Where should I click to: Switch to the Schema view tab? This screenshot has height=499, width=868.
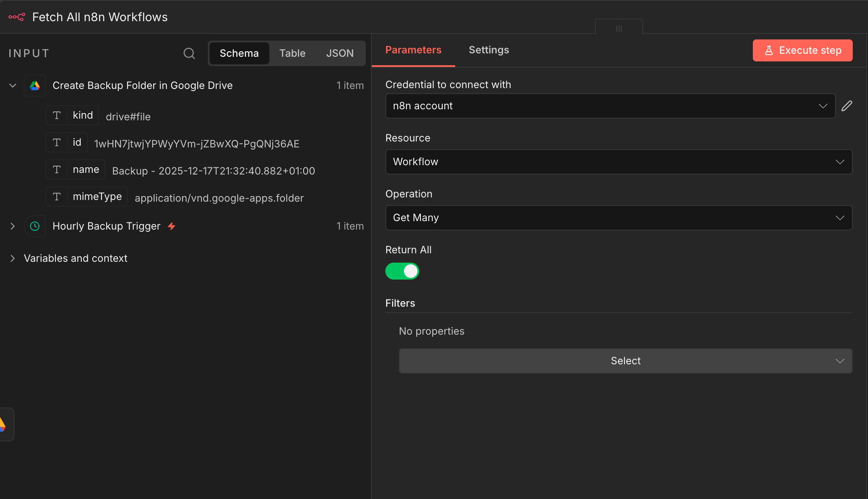239,53
